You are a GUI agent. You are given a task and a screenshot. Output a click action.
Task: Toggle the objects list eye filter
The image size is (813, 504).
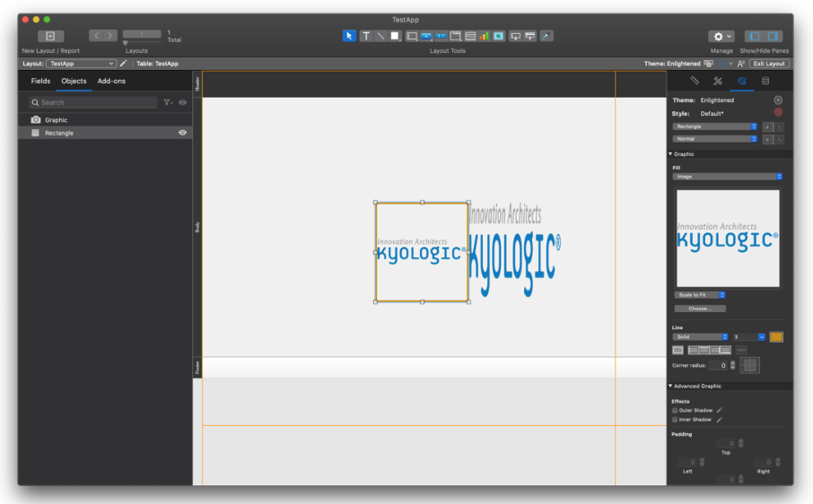point(182,102)
